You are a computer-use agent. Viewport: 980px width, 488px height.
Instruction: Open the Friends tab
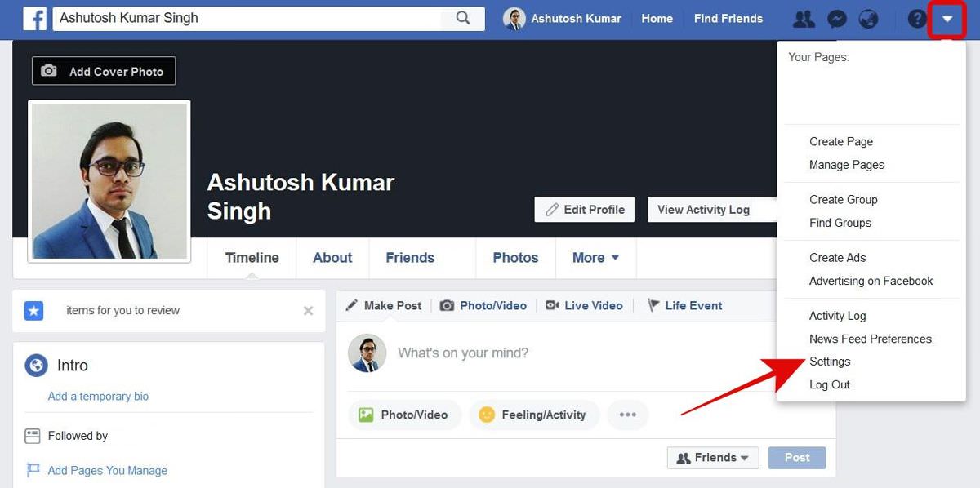pyautogui.click(x=410, y=257)
